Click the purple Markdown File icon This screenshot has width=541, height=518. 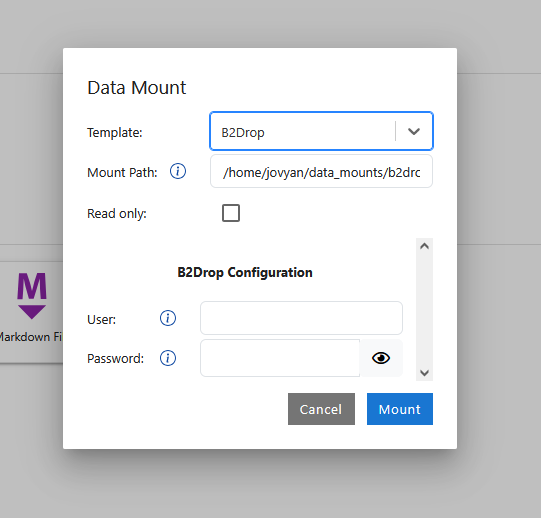pos(32,296)
